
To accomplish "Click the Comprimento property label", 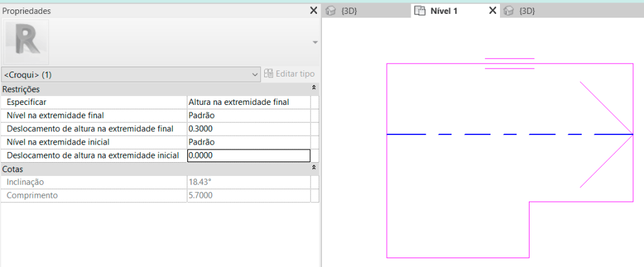I will (x=32, y=195).
